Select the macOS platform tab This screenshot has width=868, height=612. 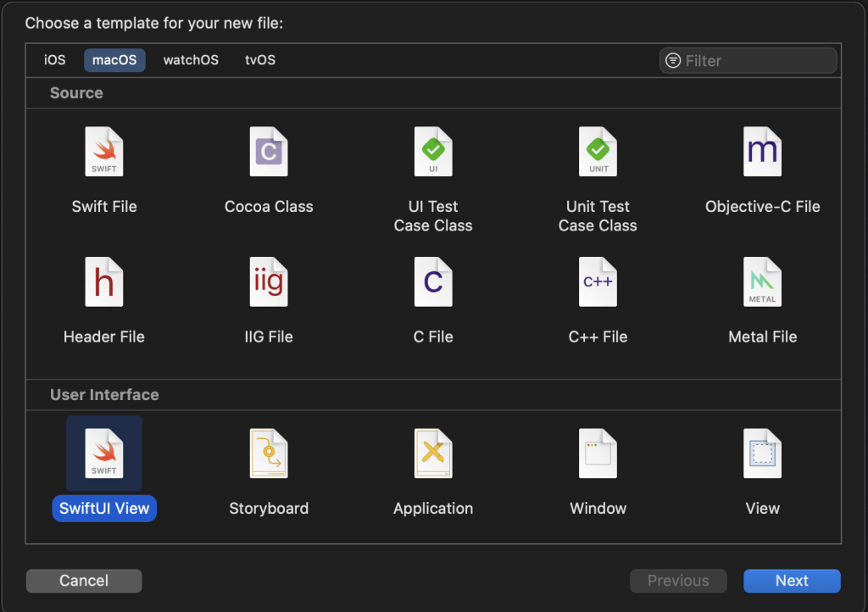click(x=114, y=60)
